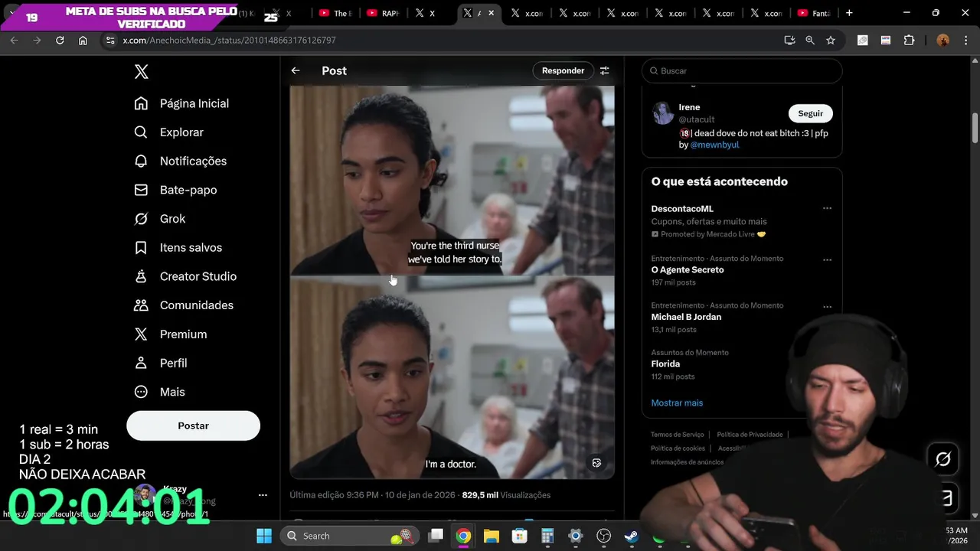980x551 pixels.
Task: Click the zoom magnifier icon in address bar
Action: (x=810, y=40)
